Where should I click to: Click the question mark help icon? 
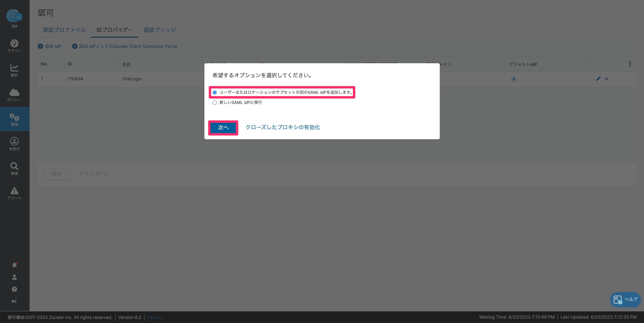(x=14, y=289)
